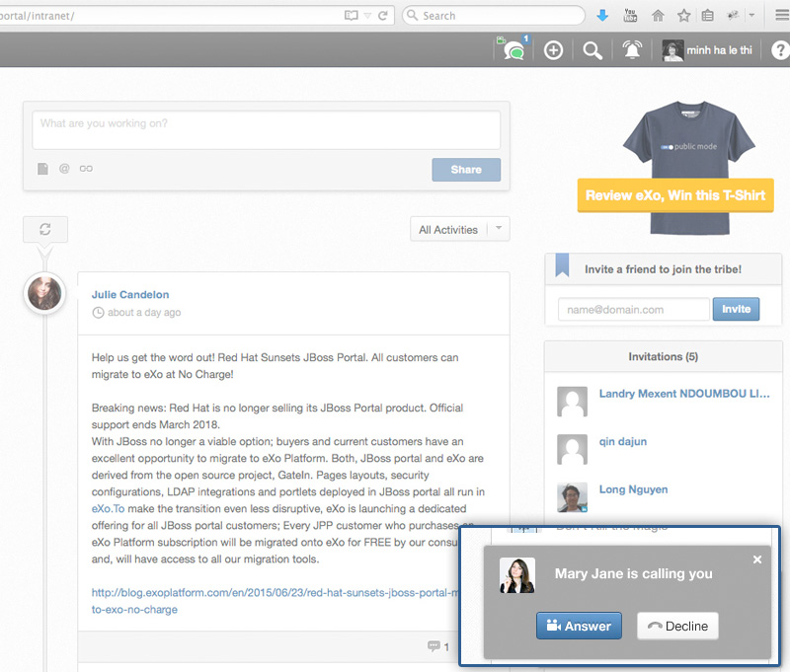The height and width of the screenshot is (672, 790).
Task: Click the Invitations (5) header
Action: [663, 357]
